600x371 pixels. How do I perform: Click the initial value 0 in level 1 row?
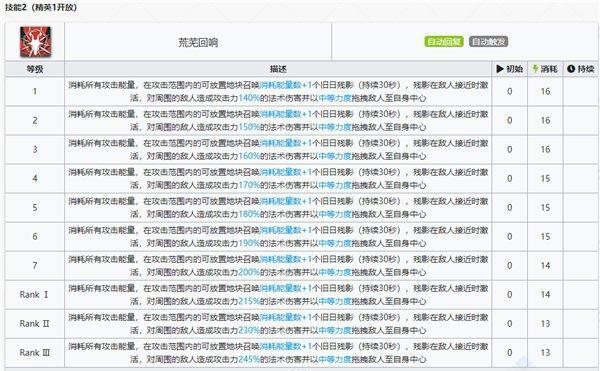point(509,91)
